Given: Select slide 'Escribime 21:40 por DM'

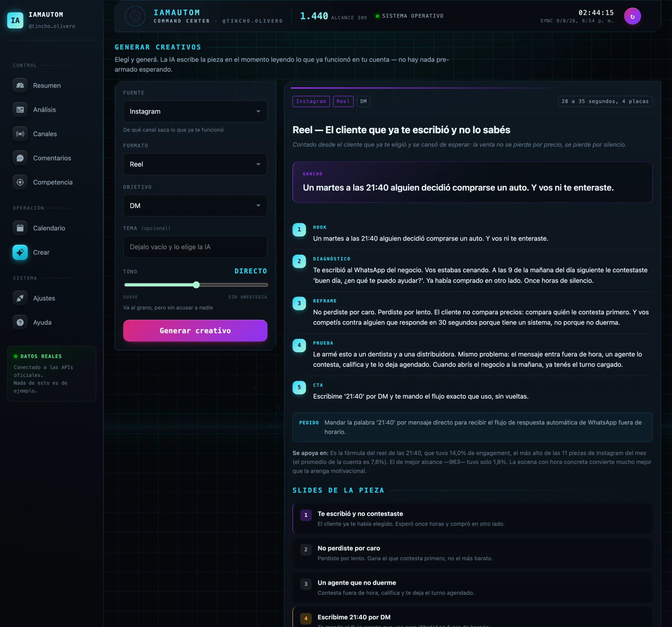Looking at the screenshot, I should click(472, 617).
